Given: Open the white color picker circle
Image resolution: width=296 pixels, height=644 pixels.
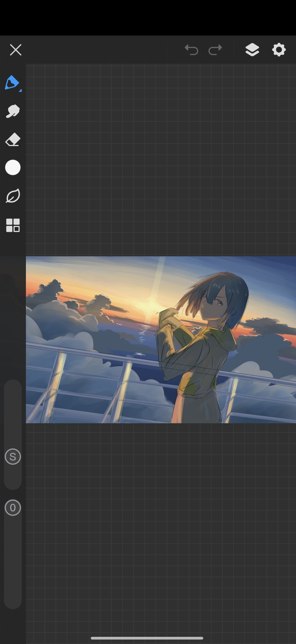Looking at the screenshot, I should tap(13, 167).
